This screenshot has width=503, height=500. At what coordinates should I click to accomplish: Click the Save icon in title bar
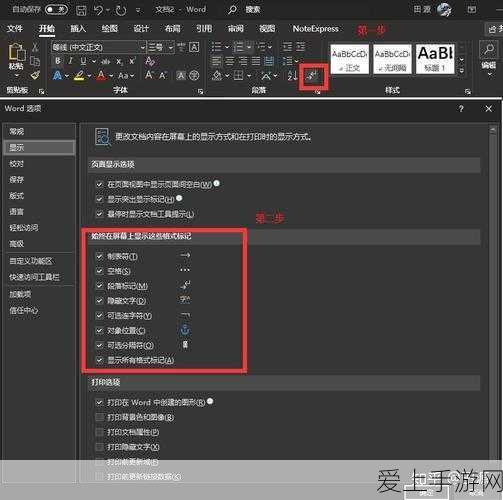81,10
